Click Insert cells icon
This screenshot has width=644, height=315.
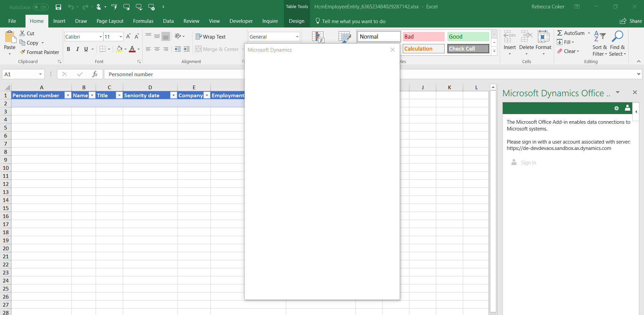click(509, 36)
